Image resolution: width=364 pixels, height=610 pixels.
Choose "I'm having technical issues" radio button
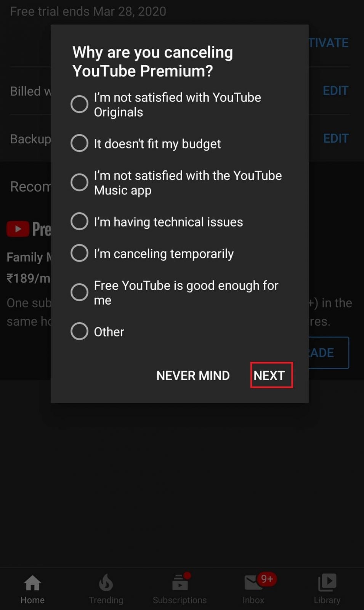[79, 222]
